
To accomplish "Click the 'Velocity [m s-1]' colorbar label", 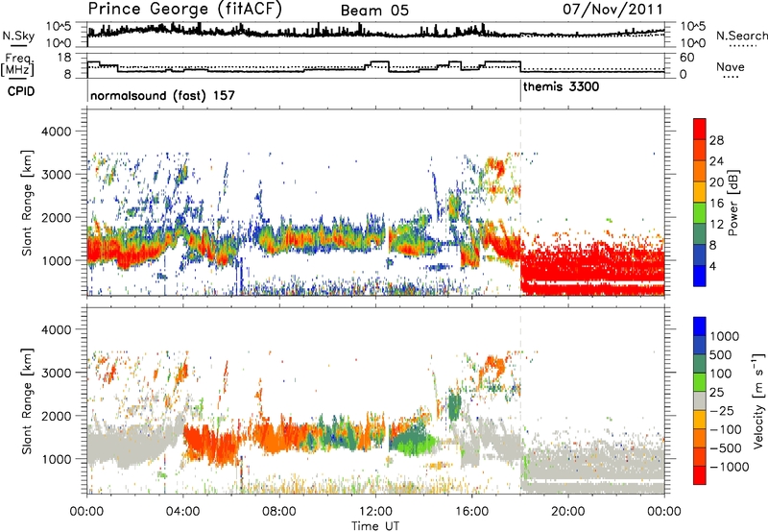I will click(x=758, y=400).
